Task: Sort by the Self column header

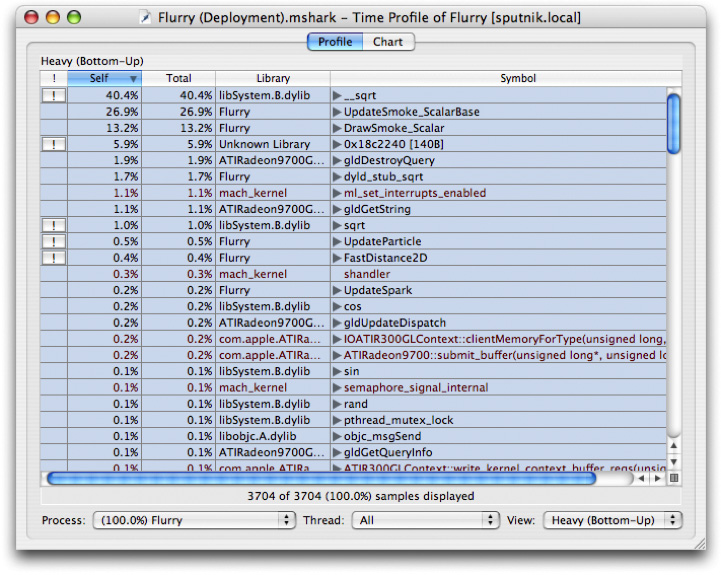Action: click(104, 78)
